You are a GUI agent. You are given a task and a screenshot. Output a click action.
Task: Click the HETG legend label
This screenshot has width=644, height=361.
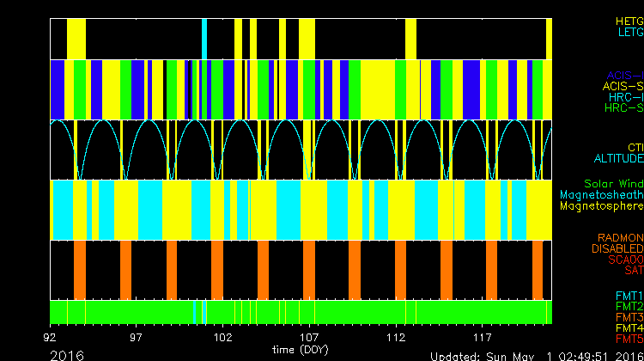(x=629, y=21)
